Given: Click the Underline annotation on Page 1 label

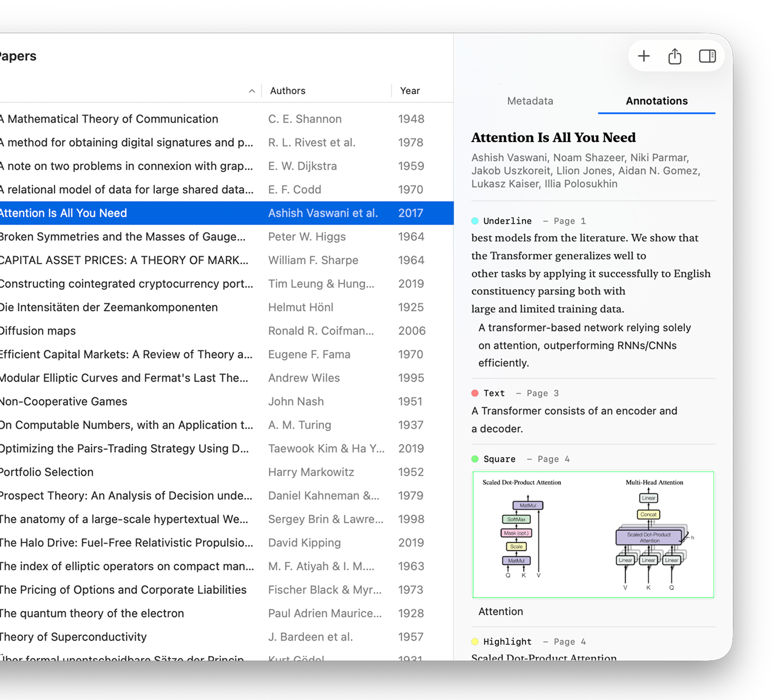Looking at the screenshot, I should click(x=534, y=221).
